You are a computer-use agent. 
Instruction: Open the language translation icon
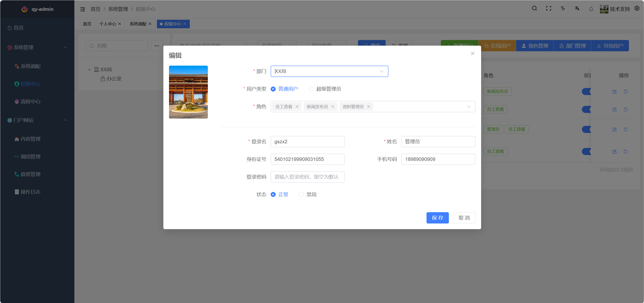577,8
